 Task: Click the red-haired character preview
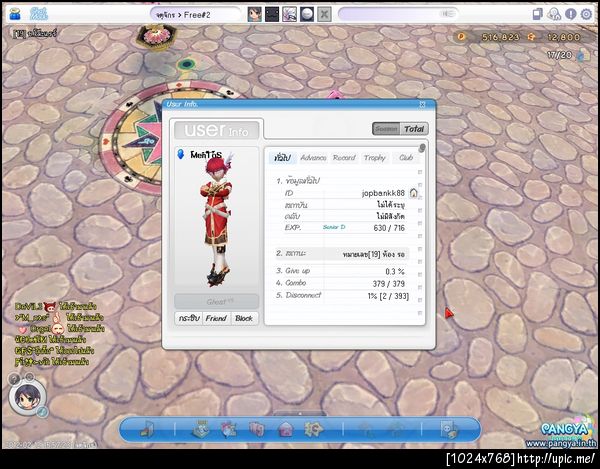tap(218, 220)
